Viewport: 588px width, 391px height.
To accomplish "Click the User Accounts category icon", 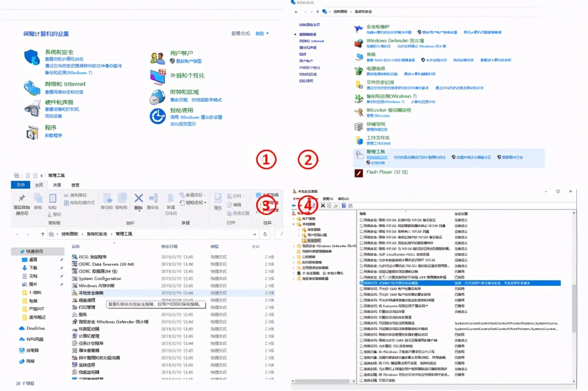I will pos(158,57).
